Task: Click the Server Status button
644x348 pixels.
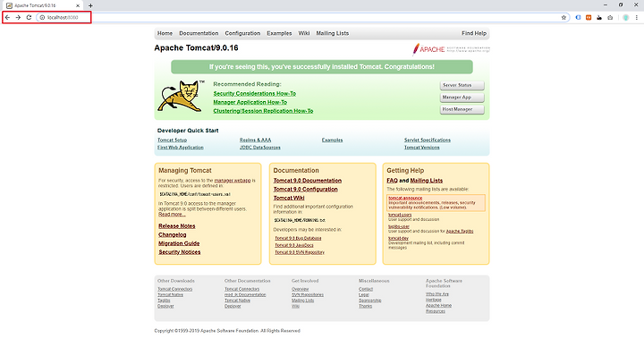Action: coord(462,85)
